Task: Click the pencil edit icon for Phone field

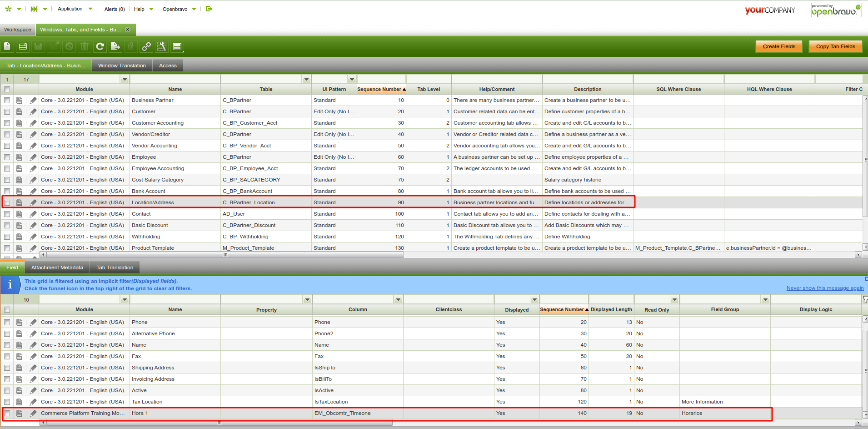Action: pyautogui.click(x=33, y=322)
